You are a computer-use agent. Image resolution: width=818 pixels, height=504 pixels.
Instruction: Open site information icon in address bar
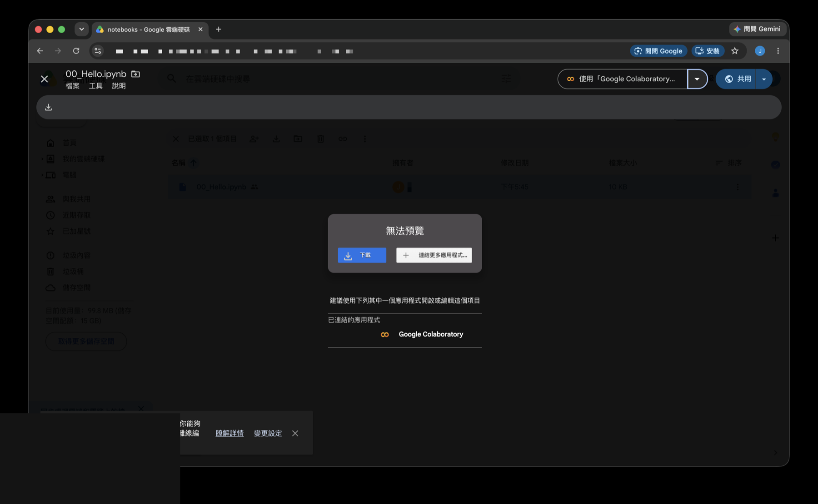point(98,51)
